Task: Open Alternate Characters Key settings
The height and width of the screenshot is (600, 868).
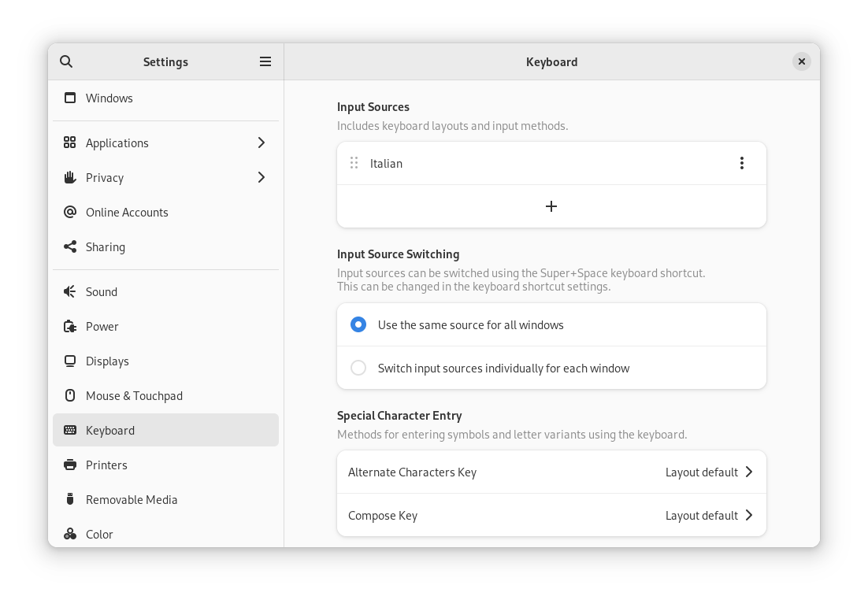Action: (551, 472)
